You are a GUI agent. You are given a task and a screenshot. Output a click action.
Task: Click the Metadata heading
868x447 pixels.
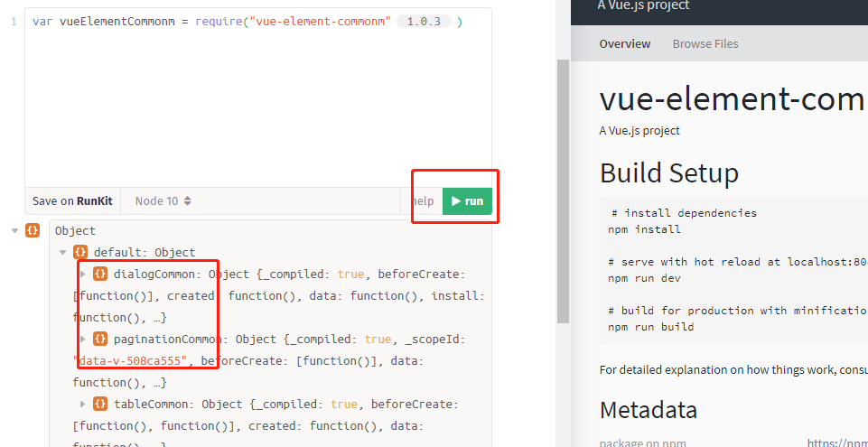[649, 410]
